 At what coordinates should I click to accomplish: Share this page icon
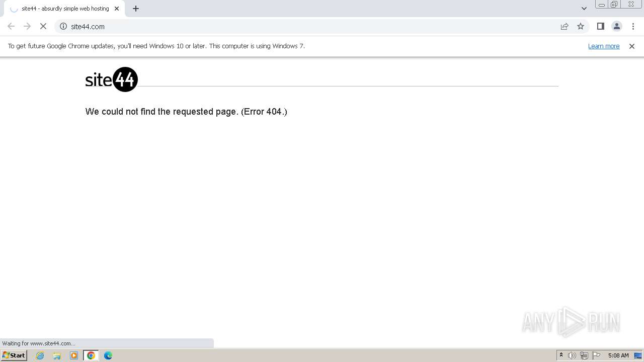(x=565, y=26)
